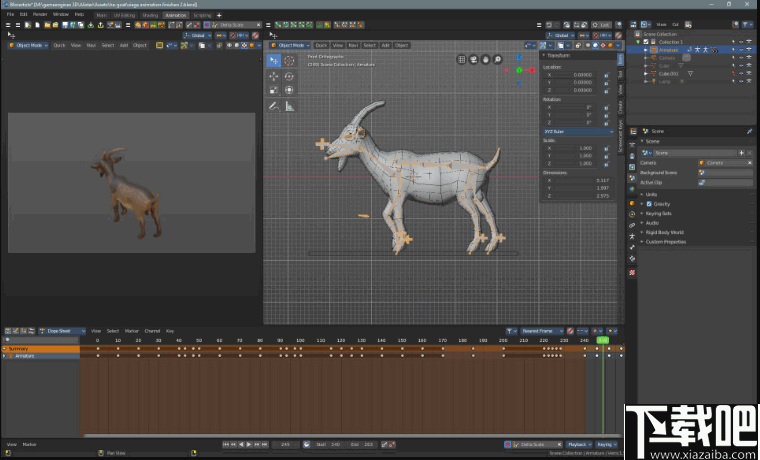Switch to the Scripting workspace tab

202,15
